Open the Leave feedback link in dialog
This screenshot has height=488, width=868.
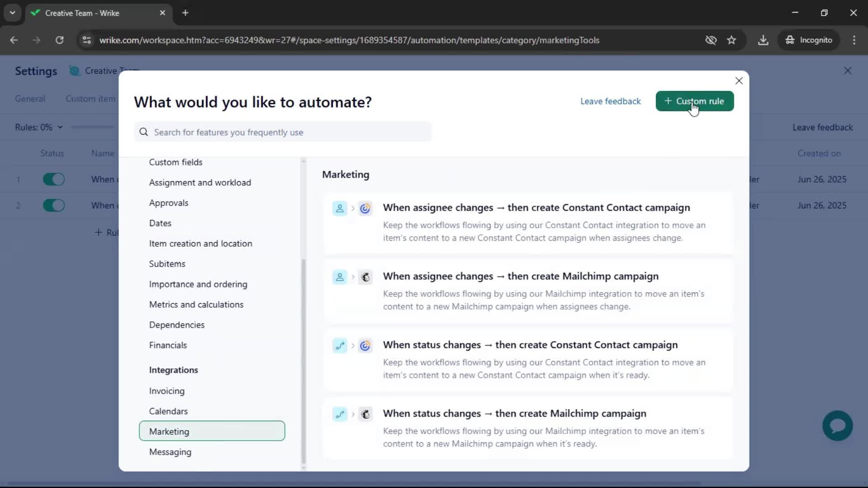(x=610, y=101)
